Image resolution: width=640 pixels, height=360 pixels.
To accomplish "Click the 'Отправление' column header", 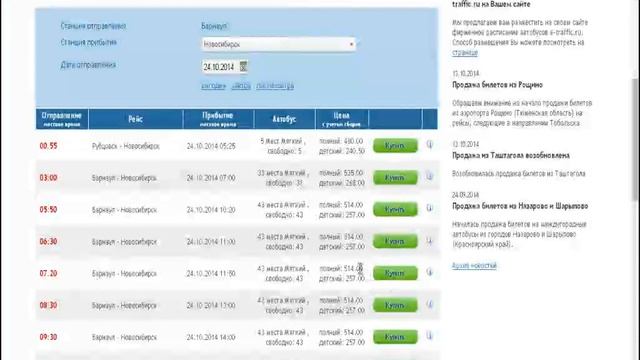I will point(62,119).
